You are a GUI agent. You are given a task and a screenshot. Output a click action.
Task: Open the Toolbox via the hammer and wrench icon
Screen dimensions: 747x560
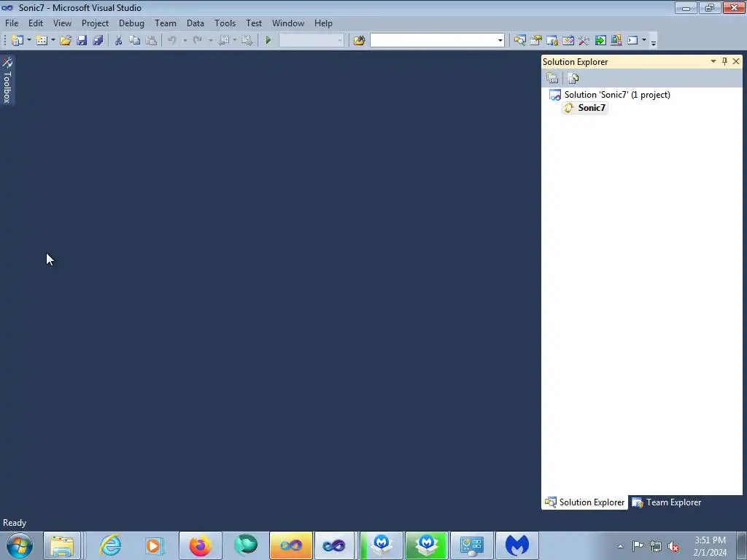tap(584, 41)
